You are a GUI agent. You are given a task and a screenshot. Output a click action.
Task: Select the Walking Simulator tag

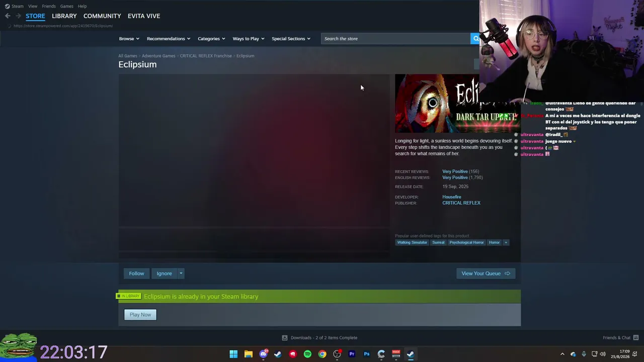[412, 242]
